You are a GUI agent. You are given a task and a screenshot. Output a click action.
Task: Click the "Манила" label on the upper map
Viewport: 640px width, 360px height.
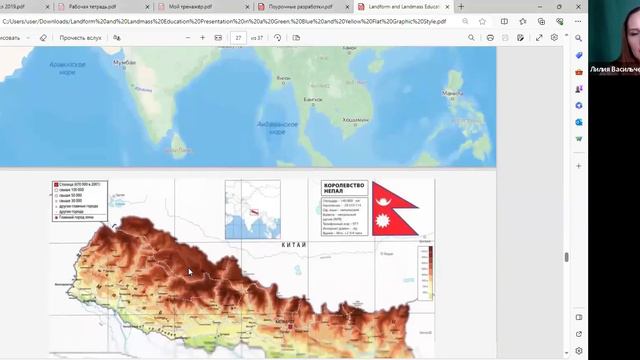tap(452, 93)
